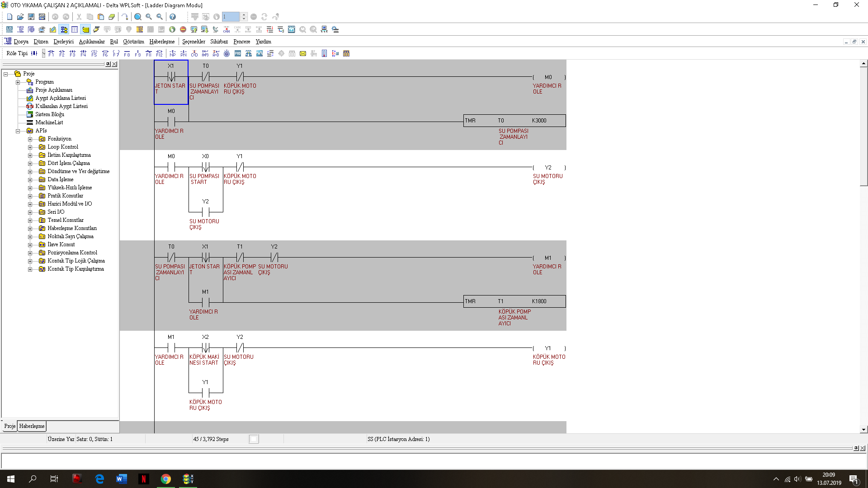Expand the Program tree node
The image size is (868, 488).
pos(18,82)
